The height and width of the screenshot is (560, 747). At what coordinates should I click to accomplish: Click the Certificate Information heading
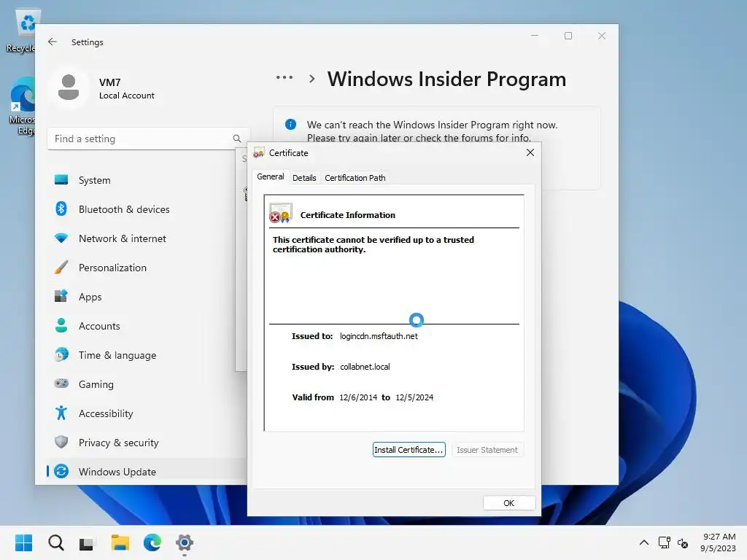[x=348, y=215]
